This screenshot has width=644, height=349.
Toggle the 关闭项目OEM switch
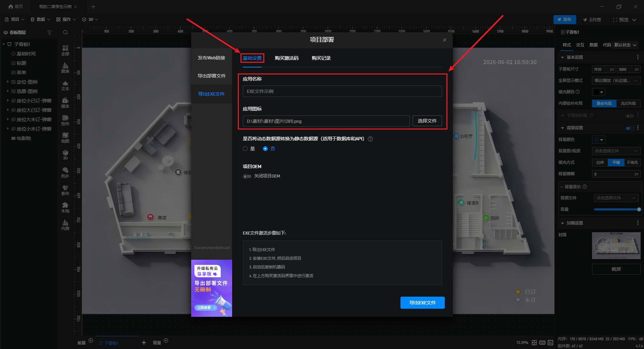(247, 176)
